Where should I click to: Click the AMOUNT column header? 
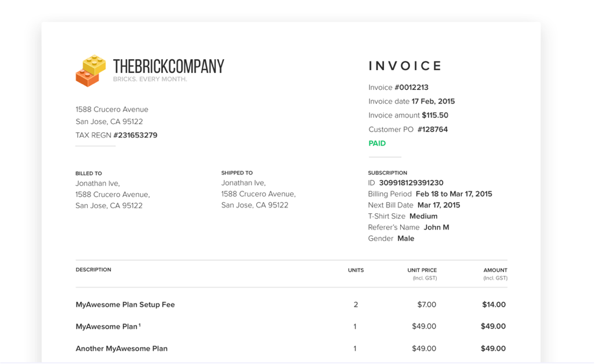tap(495, 270)
